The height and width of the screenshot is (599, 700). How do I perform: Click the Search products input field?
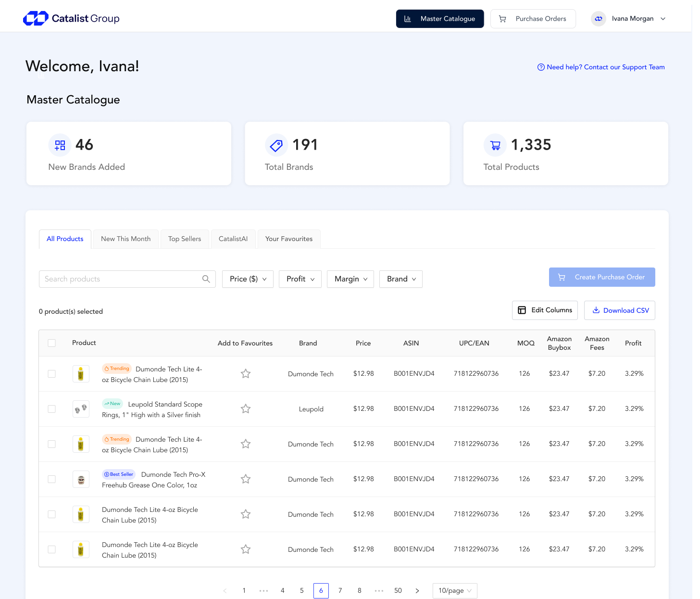tap(127, 279)
